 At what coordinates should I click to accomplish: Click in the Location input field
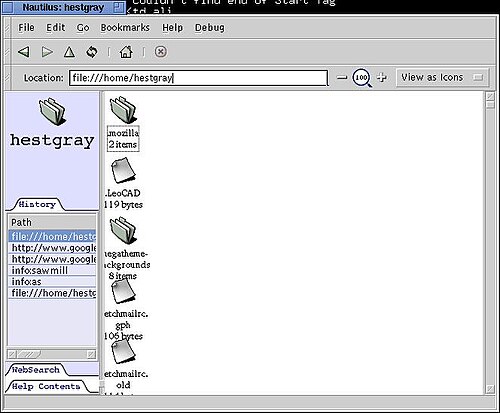(198, 78)
